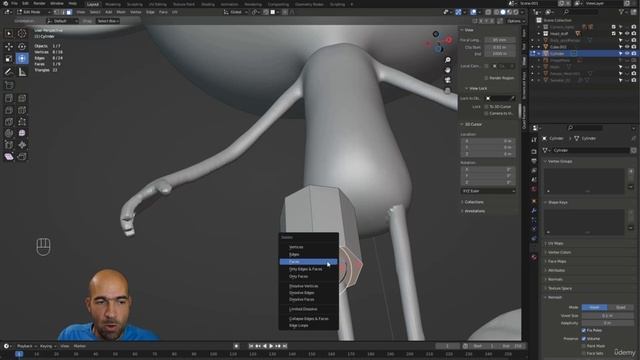The image size is (640, 360).
Task: Click the Voxel Size value field
Action: 607,316
